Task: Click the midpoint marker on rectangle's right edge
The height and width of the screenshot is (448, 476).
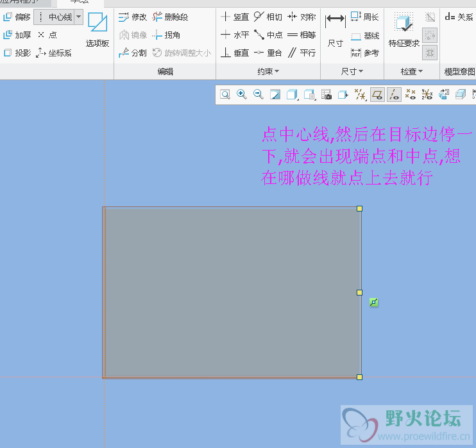Action: tap(360, 292)
